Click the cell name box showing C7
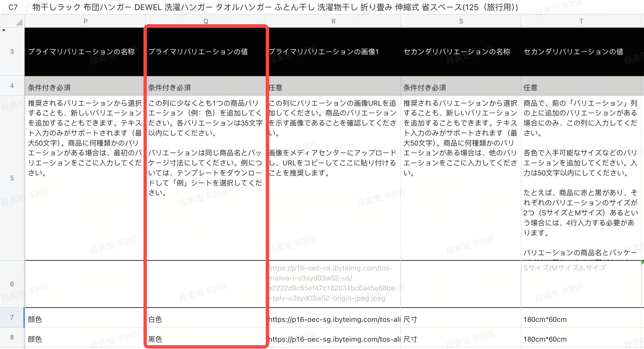The width and height of the screenshot is (644, 349). pyautogui.click(x=13, y=7)
